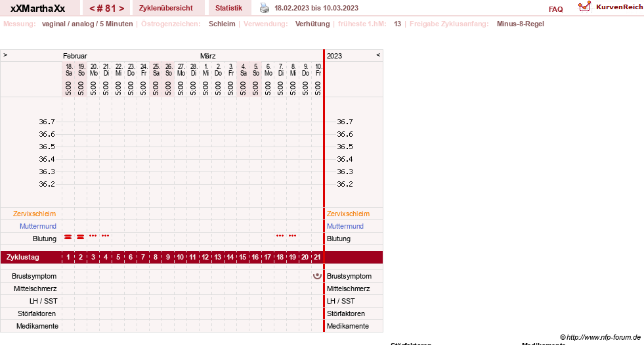Screen dimensions: 644x345
Task: Click the 2023 year label
Action: tap(334, 56)
